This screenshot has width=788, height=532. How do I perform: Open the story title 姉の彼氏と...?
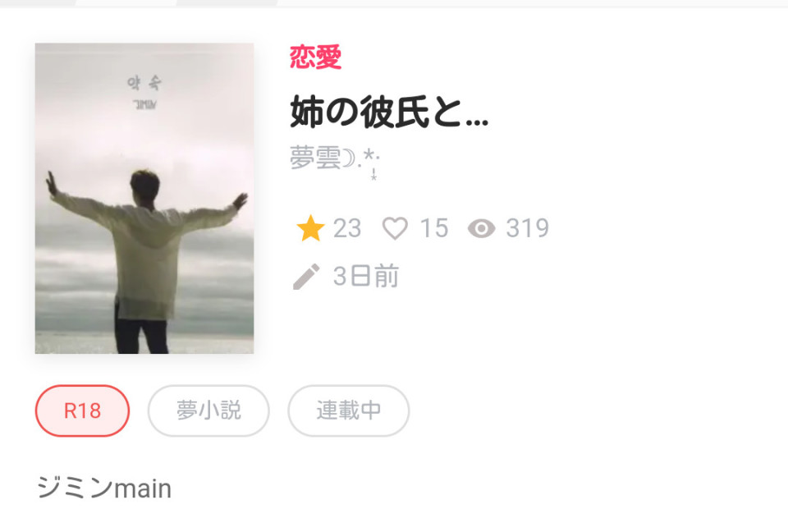tap(389, 112)
